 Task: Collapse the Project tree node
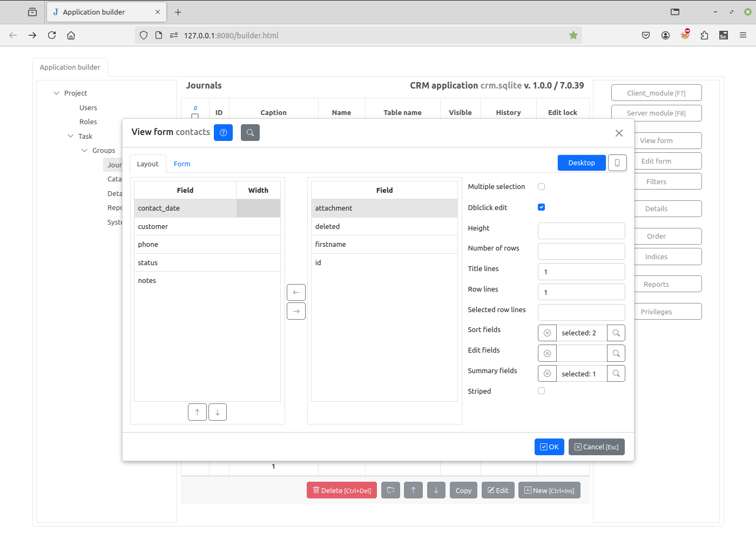[x=57, y=93]
